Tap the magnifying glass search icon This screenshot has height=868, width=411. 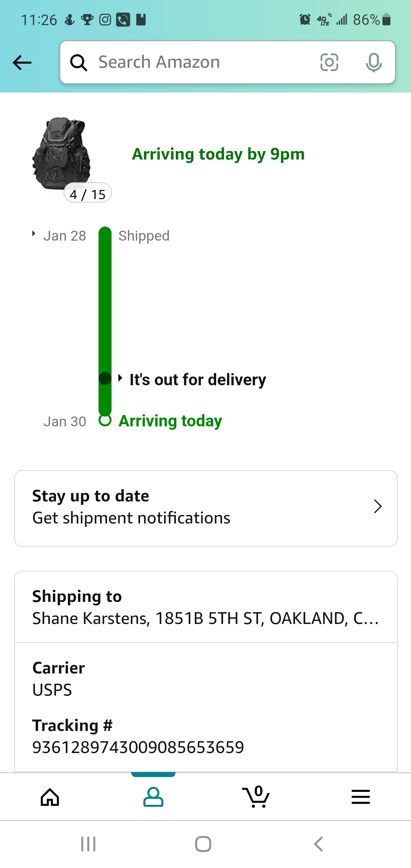pos(79,62)
